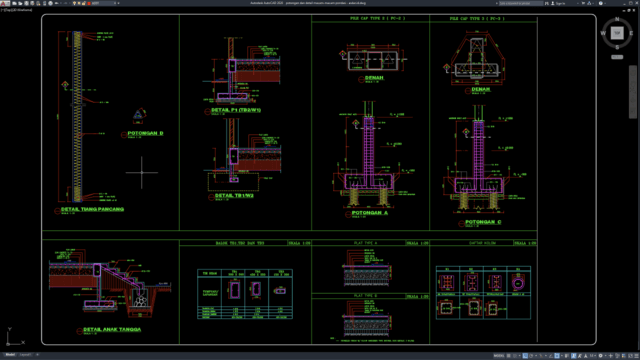Click the Help question mark icon

point(601,3)
